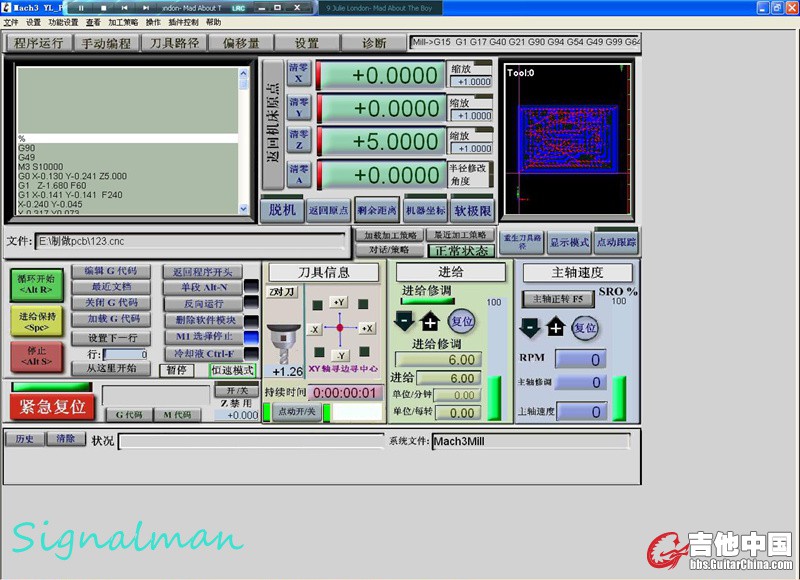Screen dimensions: 800x580
Task: Toggle reverse run 反向运行
Action: (204, 304)
